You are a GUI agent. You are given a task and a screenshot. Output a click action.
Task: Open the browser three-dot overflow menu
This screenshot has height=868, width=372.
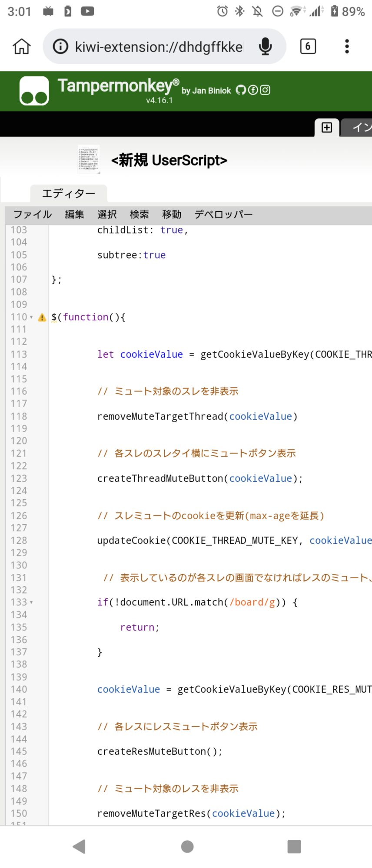pos(346,46)
